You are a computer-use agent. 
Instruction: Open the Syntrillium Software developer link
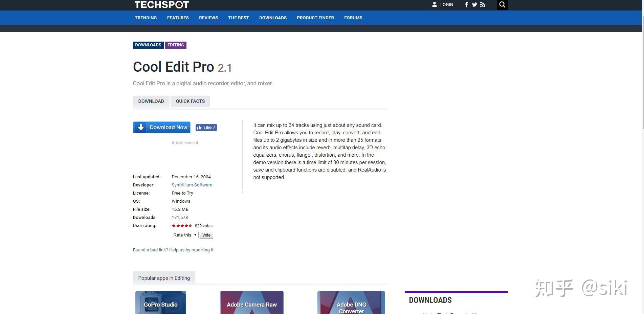(192, 185)
